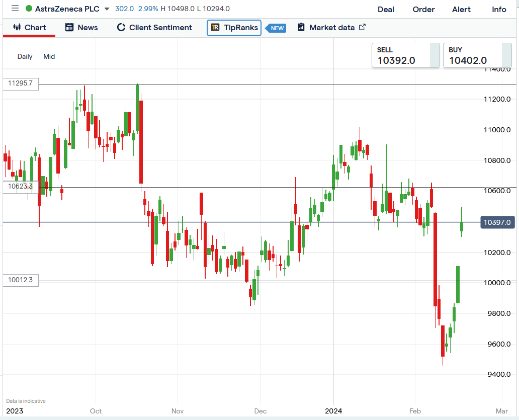Click the SELL 10392.0 button

coord(405,55)
